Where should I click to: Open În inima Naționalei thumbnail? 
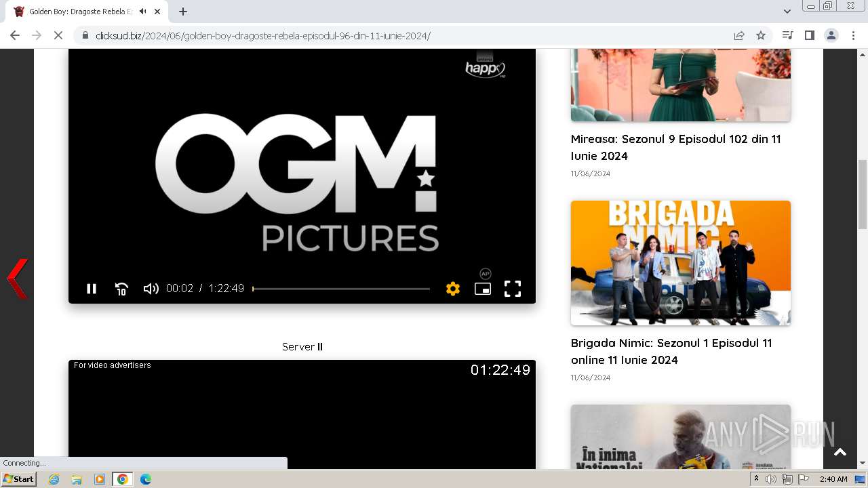(681, 436)
